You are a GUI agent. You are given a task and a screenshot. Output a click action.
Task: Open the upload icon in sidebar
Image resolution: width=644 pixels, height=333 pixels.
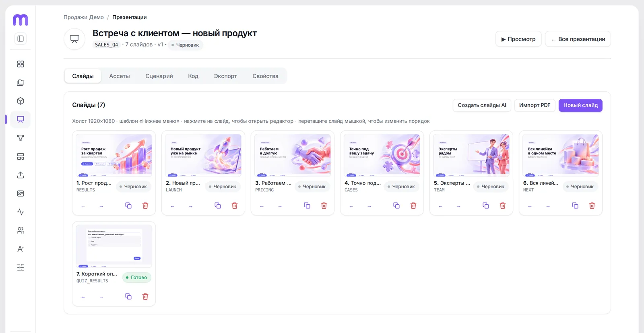(x=21, y=175)
